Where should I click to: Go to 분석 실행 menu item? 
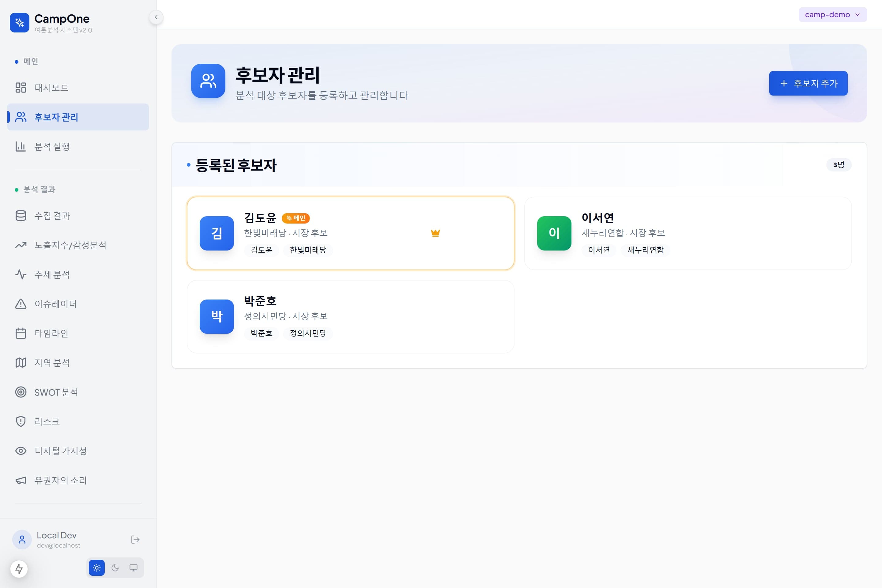[78, 147]
